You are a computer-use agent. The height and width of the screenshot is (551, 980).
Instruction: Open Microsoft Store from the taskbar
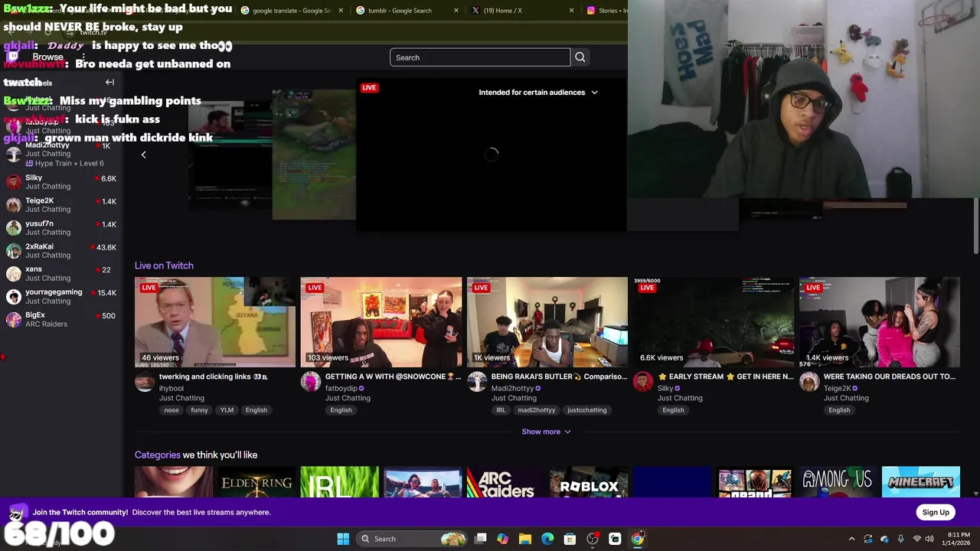pos(570,539)
